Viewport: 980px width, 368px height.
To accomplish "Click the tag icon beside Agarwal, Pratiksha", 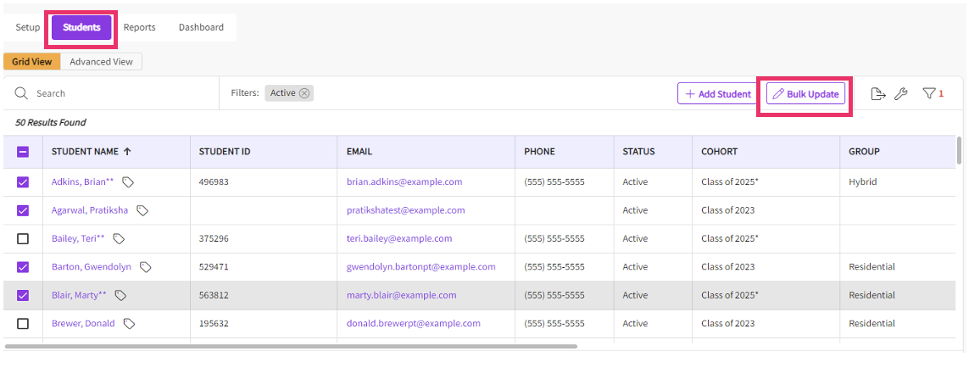I will [x=143, y=210].
